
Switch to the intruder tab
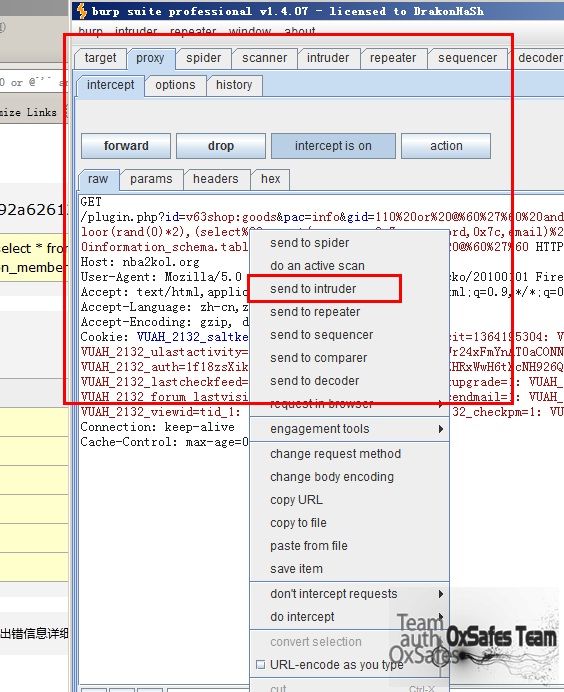point(327,58)
